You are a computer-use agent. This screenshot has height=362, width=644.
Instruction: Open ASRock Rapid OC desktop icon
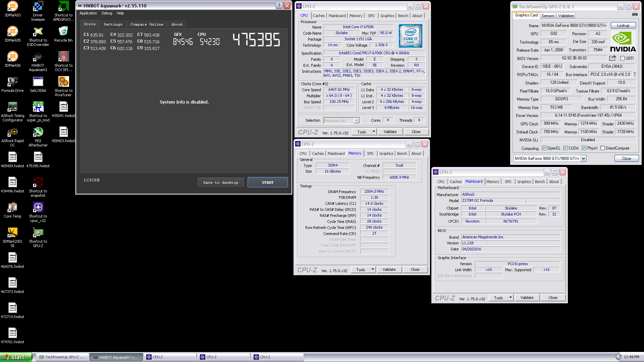coord(12,137)
